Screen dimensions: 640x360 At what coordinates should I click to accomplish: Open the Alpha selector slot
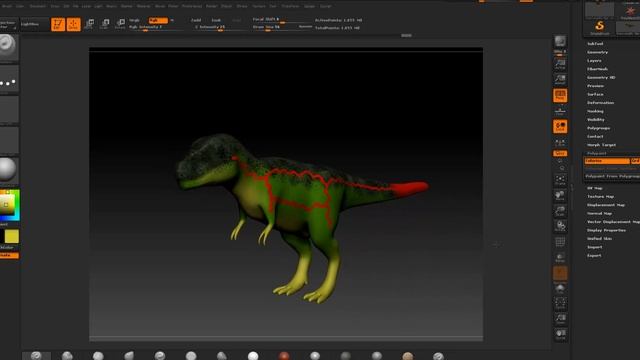pos(8,110)
